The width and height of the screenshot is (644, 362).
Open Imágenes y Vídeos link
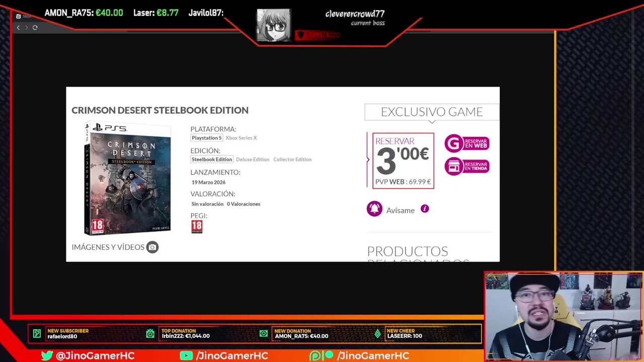(x=108, y=247)
